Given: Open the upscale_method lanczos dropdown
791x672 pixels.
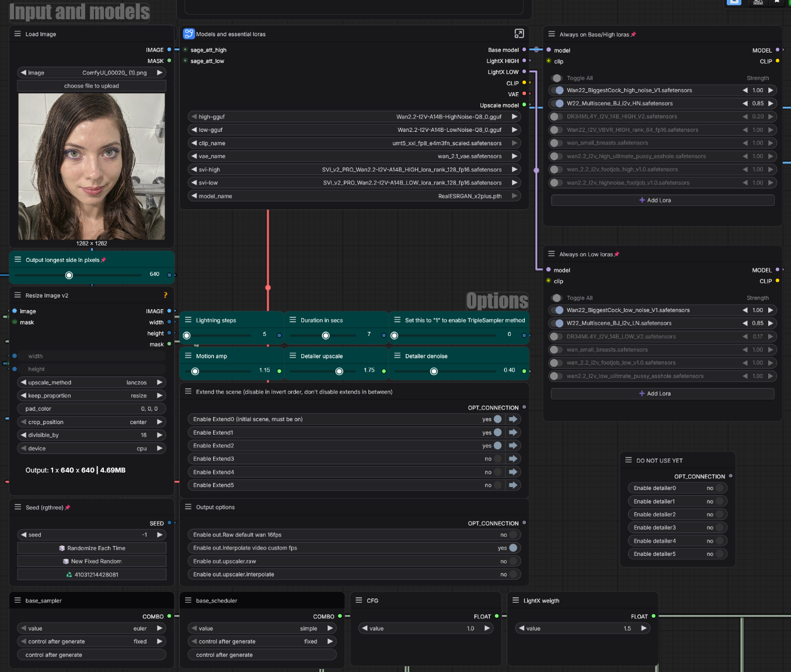Looking at the screenshot, I should pyautogui.click(x=92, y=383).
